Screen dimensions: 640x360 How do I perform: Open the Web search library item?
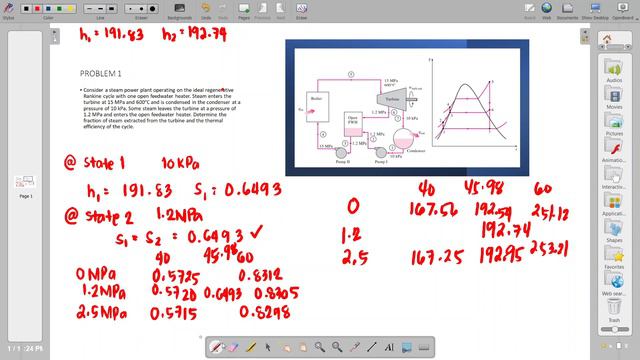coord(614,284)
